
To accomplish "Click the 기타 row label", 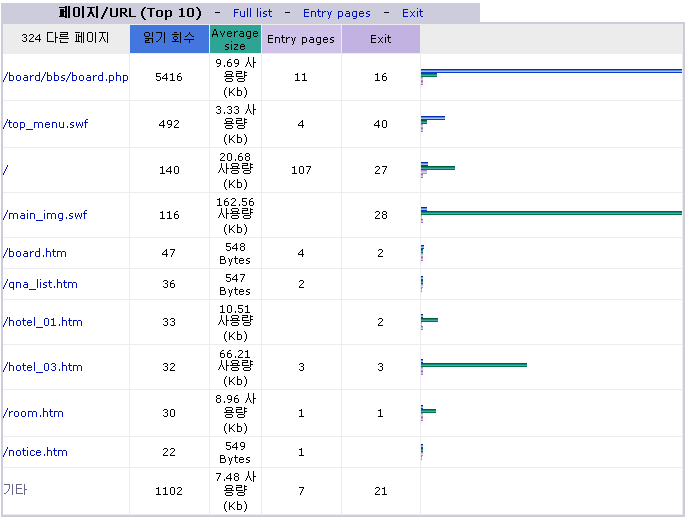I will point(15,490).
